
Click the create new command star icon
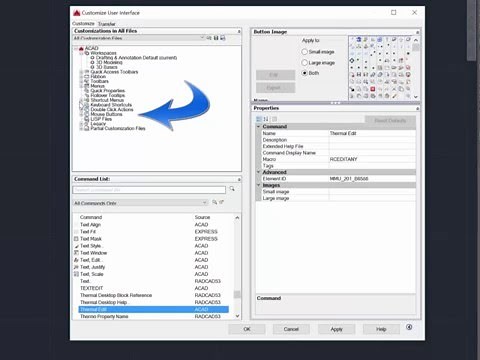tap(222, 202)
